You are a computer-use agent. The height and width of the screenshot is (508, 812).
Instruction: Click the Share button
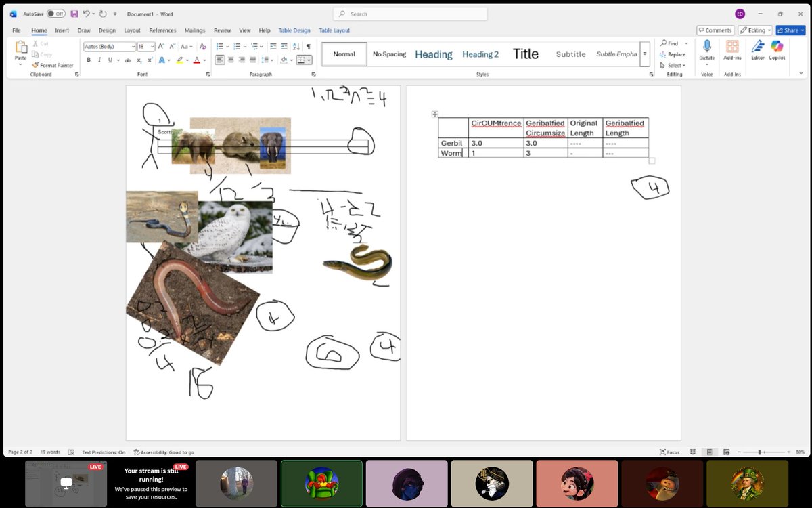click(x=790, y=30)
